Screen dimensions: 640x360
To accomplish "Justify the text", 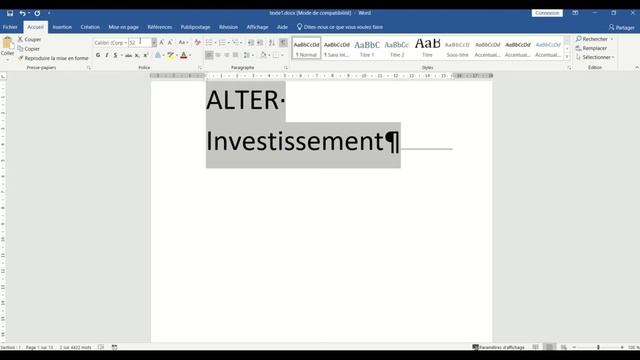I will click(236, 55).
